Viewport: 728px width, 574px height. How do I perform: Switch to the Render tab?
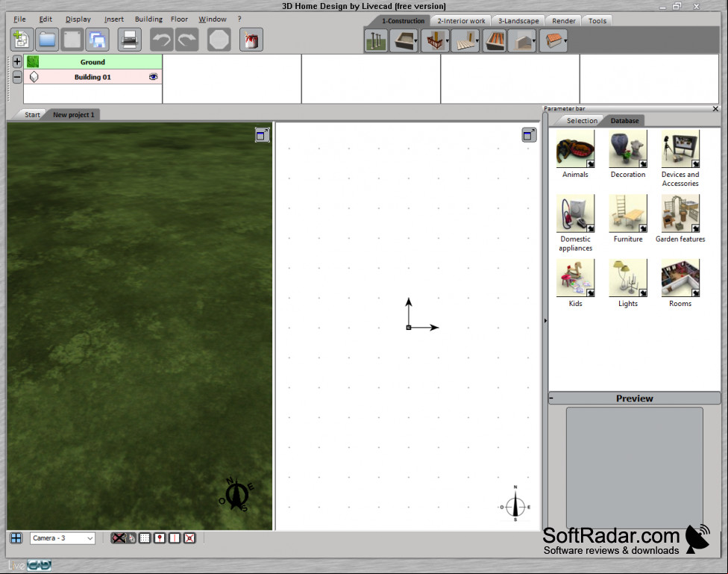click(x=564, y=21)
